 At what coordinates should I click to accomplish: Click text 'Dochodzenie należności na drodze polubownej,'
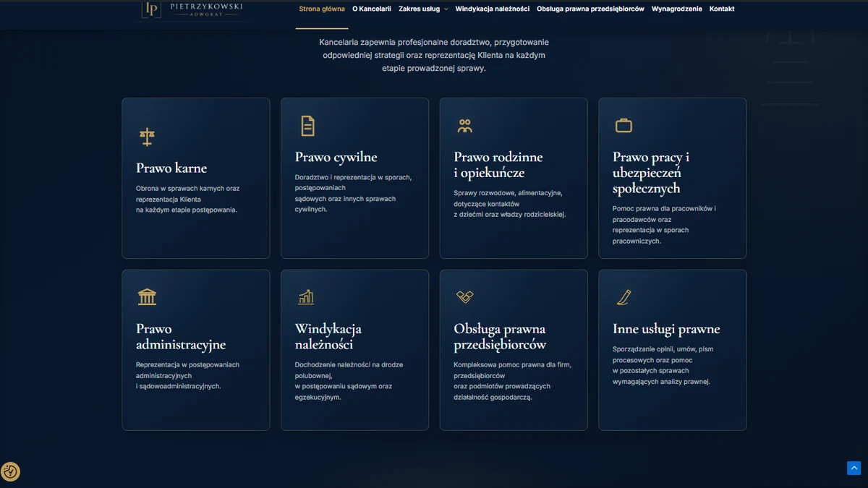(x=349, y=370)
